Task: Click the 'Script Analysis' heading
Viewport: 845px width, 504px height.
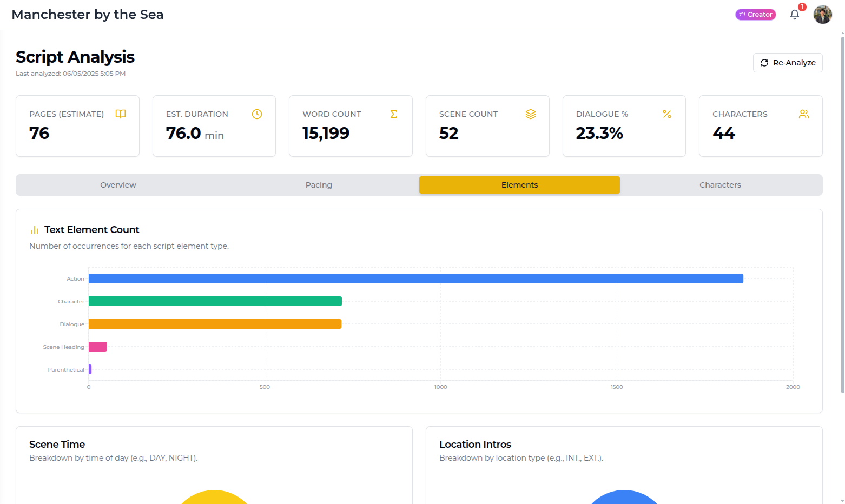Action: (75, 57)
